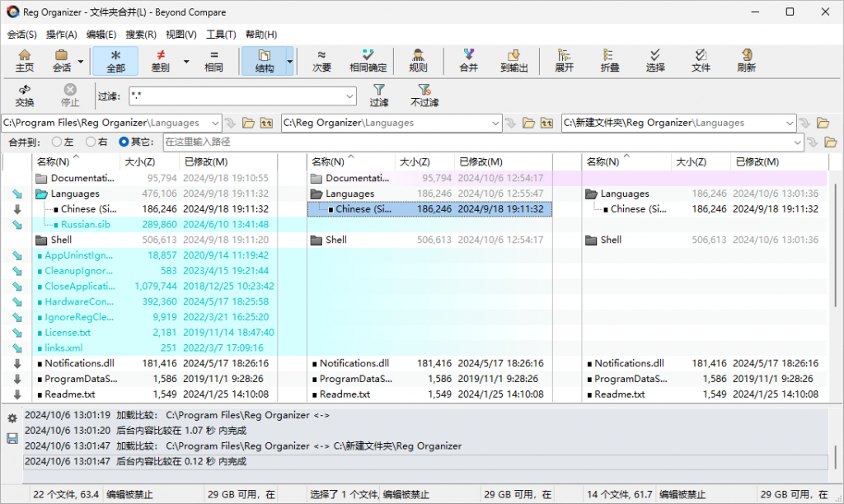Click the 停止 stop icon
This screenshot has height=504, width=844.
(x=70, y=96)
